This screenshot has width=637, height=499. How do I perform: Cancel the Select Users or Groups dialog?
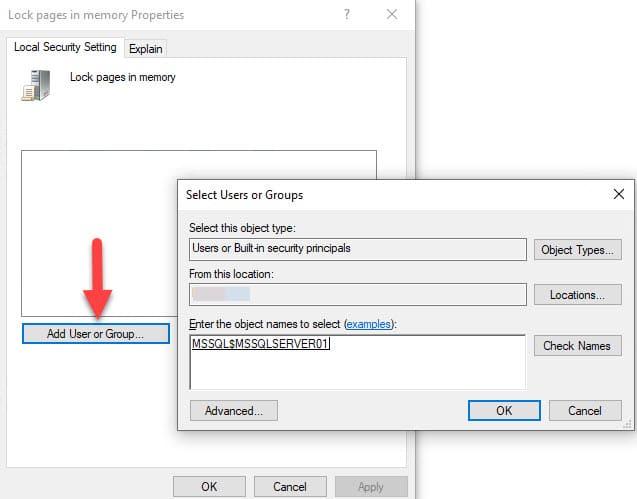(x=585, y=410)
